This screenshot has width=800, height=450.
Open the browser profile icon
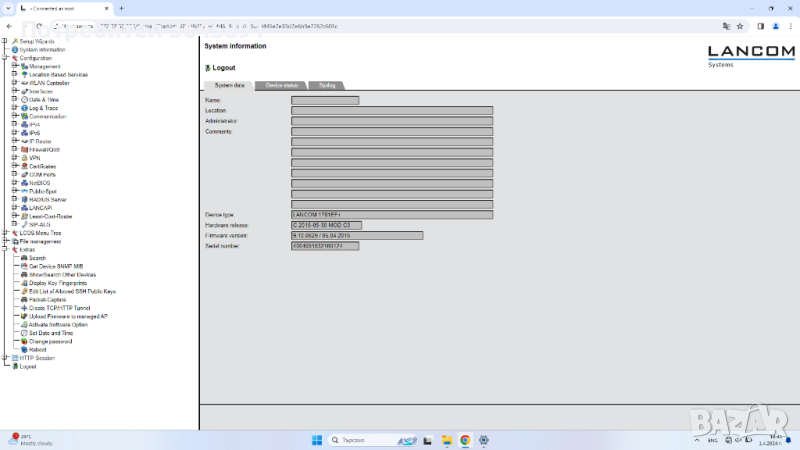click(776, 26)
